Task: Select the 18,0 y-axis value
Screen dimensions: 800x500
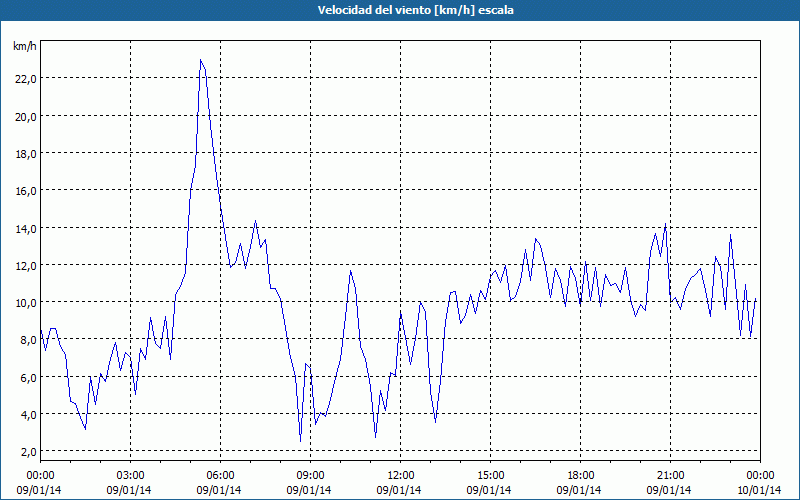Action: (26, 154)
